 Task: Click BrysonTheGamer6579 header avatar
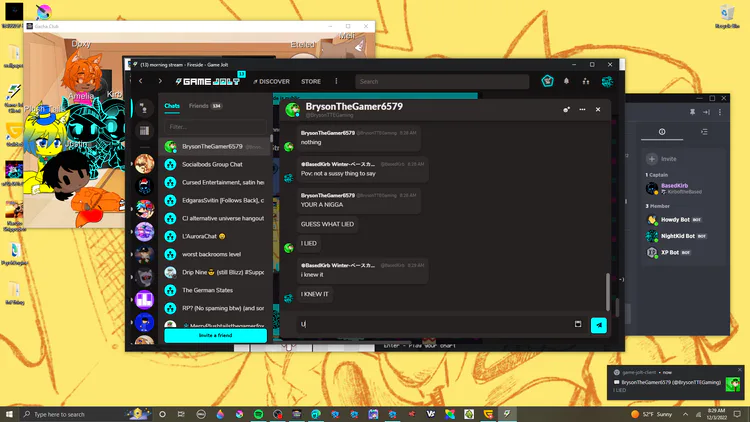[x=292, y=110]
